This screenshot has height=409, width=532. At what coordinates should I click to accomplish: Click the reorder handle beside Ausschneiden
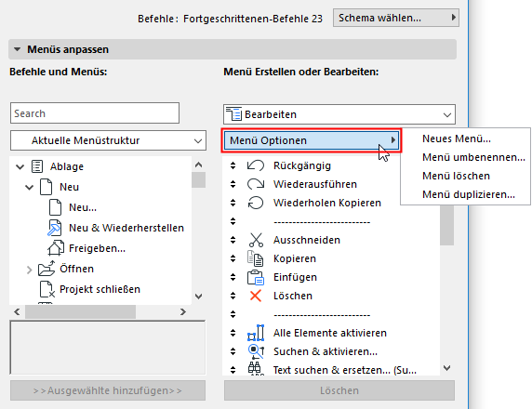(233, 240)
